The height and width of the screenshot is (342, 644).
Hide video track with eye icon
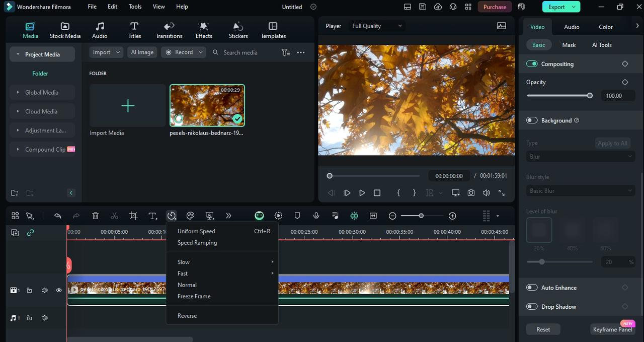pos(59,290)
